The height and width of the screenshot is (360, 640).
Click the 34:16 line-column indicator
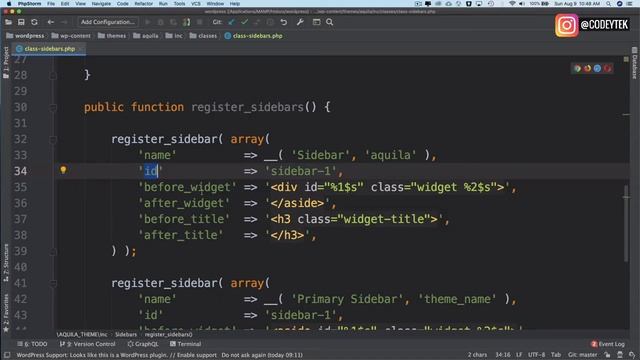pos(502,355)
